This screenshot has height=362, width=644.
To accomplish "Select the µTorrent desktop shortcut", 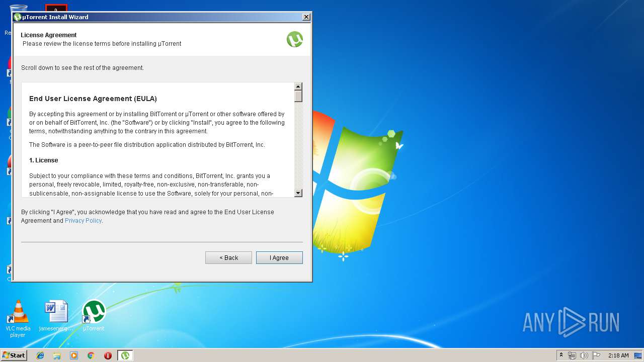I will pyautogui.click(x=94, y=316).
